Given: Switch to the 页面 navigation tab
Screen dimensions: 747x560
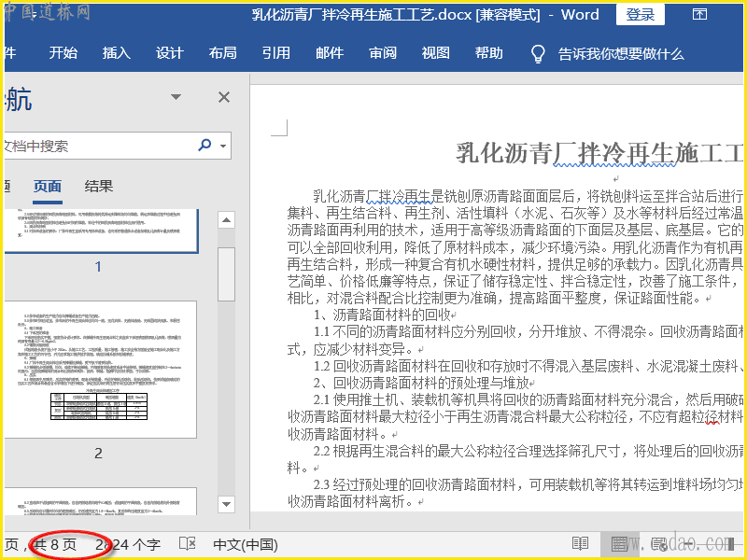Looking at the screenshot, I should pyautogui.click(x=48, y=186).
